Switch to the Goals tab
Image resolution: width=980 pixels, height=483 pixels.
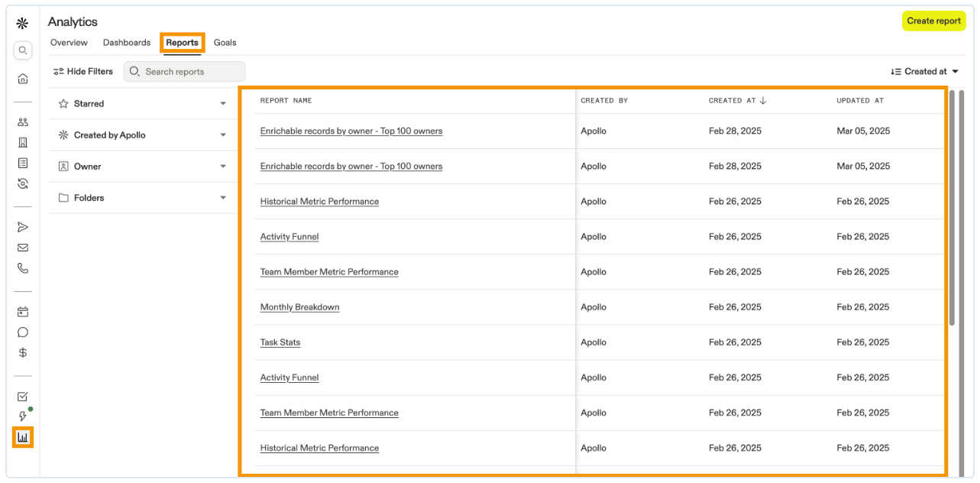coord(225,43)
